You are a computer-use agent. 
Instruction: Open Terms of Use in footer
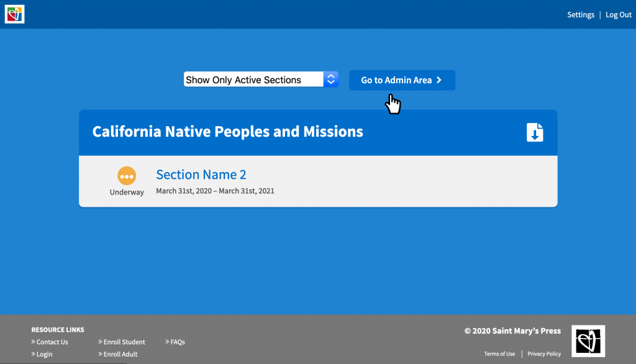(499, 354)
